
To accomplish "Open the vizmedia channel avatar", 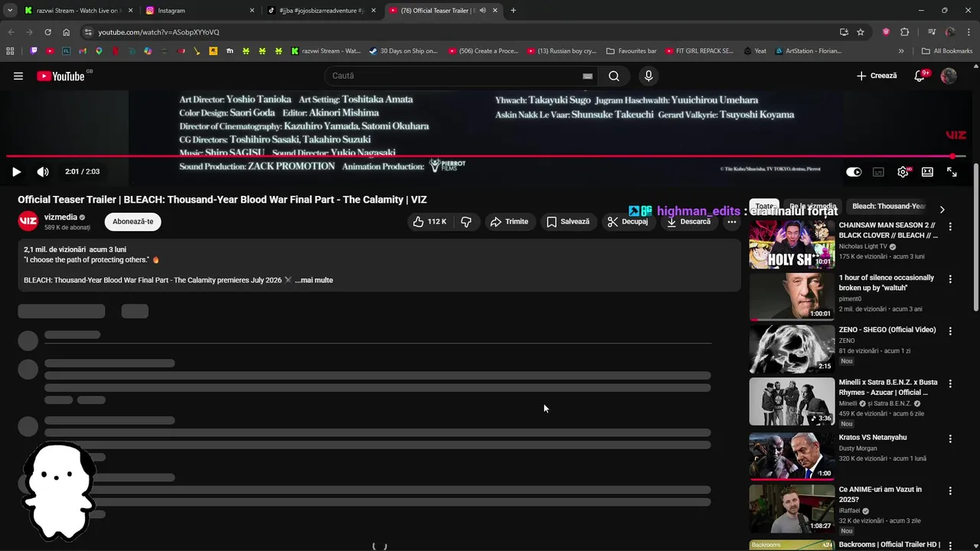I will (28, 221).
